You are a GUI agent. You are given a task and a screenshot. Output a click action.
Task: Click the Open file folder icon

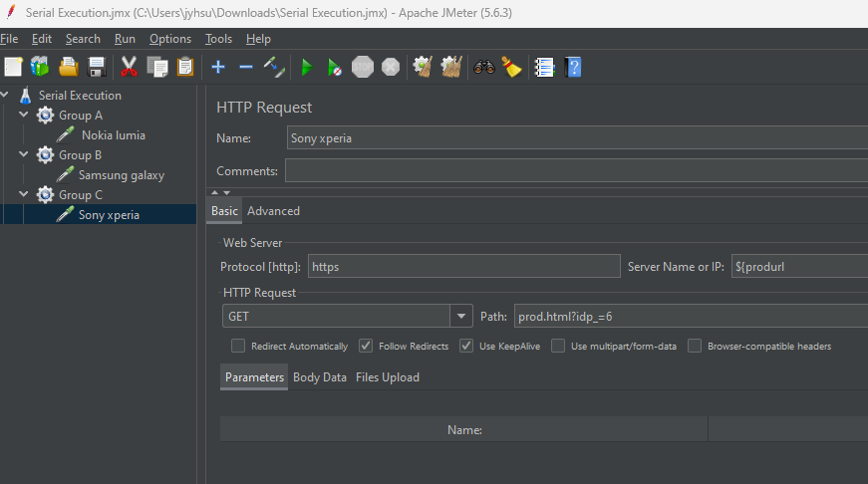coord(68,67)
